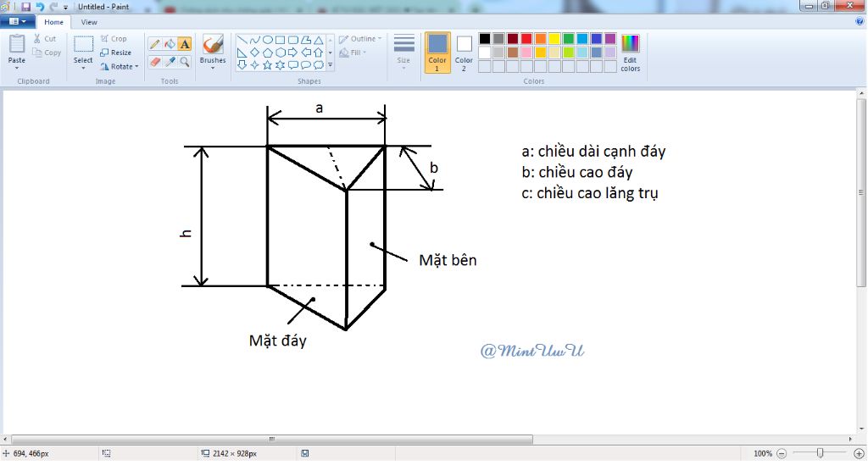Image resolution: width=868 pixels, height=465 pixels.
Task: Select the Pencil tool
Action: click(x=155, y=44)
